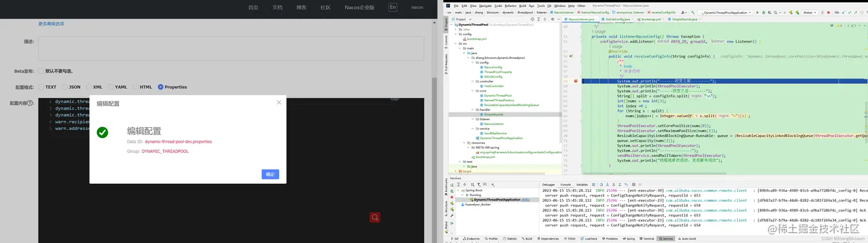Select NacosListener in the project tree
This screenshot has width=868, height=243.
click(494, 124)
